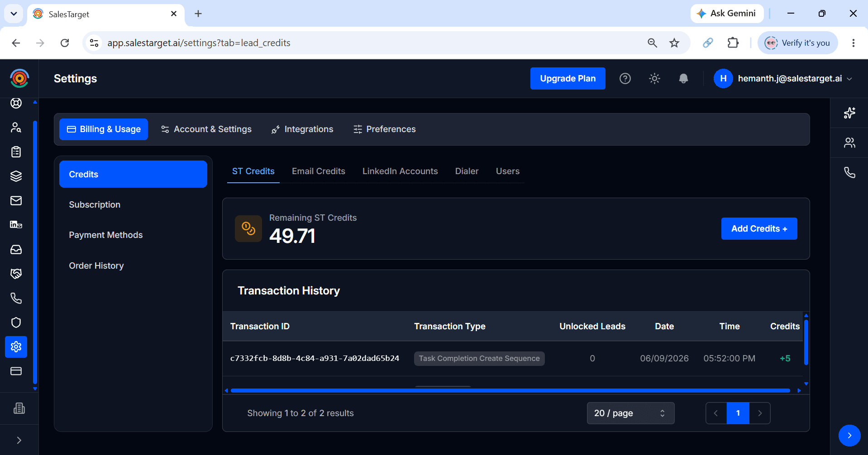The image size is (868, 455).
Task: Switch to the Preferences tab
Action: (x=384, y=129)
